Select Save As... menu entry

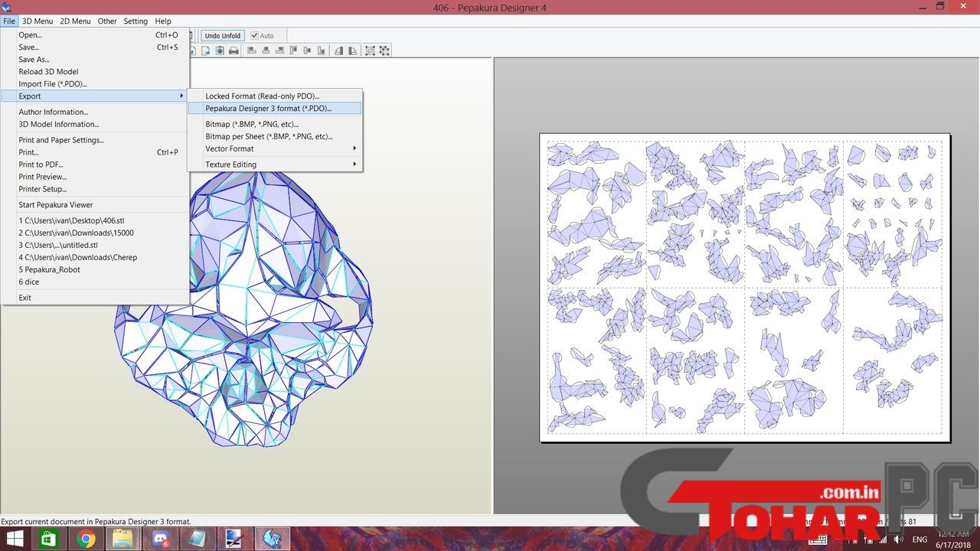coord(95,59)
